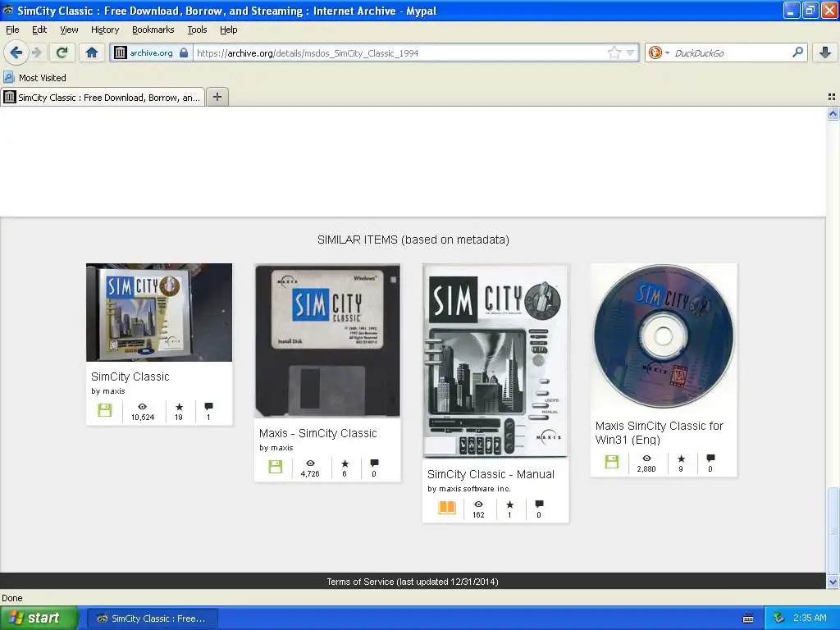Select the SimCity Classic browser tab
Screen dimensions: 840x630
click(x=103, y=97)
